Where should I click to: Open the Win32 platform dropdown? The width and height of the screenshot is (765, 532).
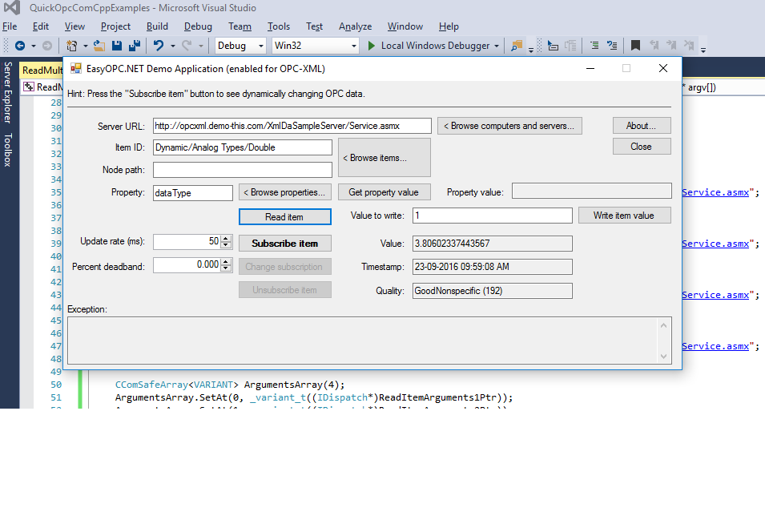tap(315, 46)
